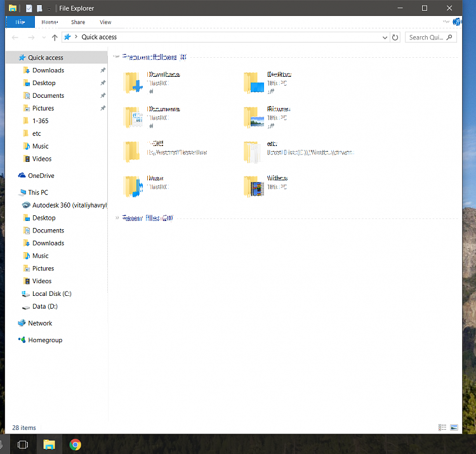Image resolution: width=476 pixels, height=454 pixels.
Task: Click the Back navigation arrow
Action: pyautogui.click(x=15, y=37)
